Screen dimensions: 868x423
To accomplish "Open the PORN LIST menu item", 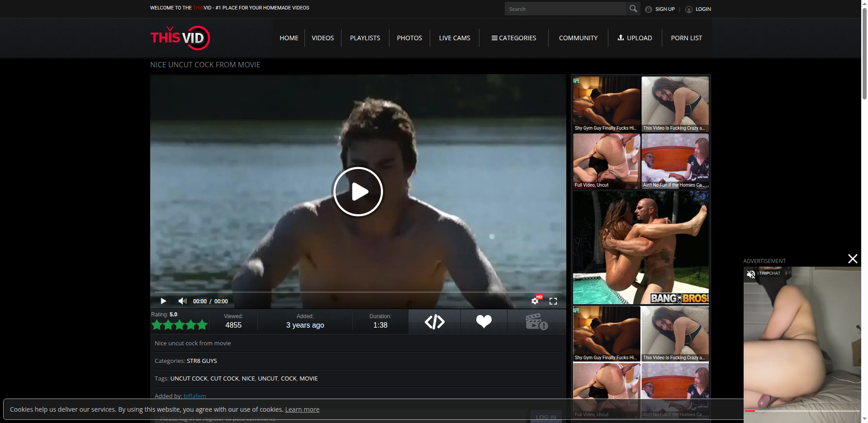I will click(x=687, y=38).
